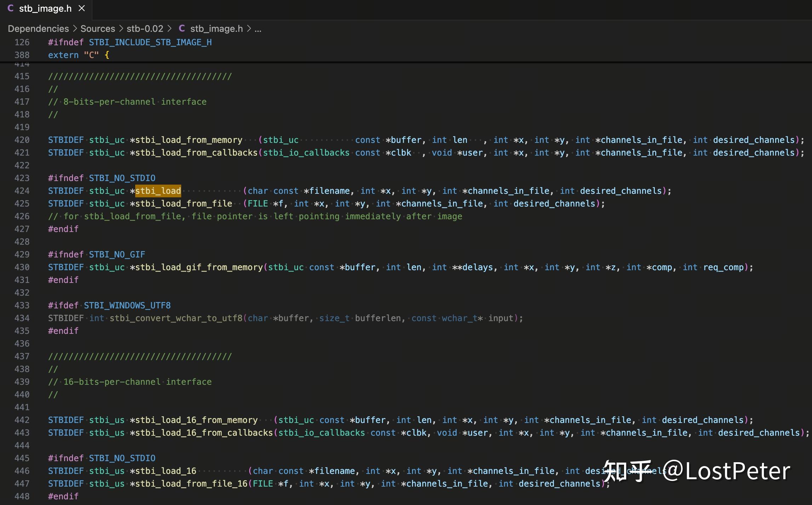The width and height of the screenshot is (812, 505).
Task: Click the 8-bits-per-channel interface comment
Action: [127, 102]
